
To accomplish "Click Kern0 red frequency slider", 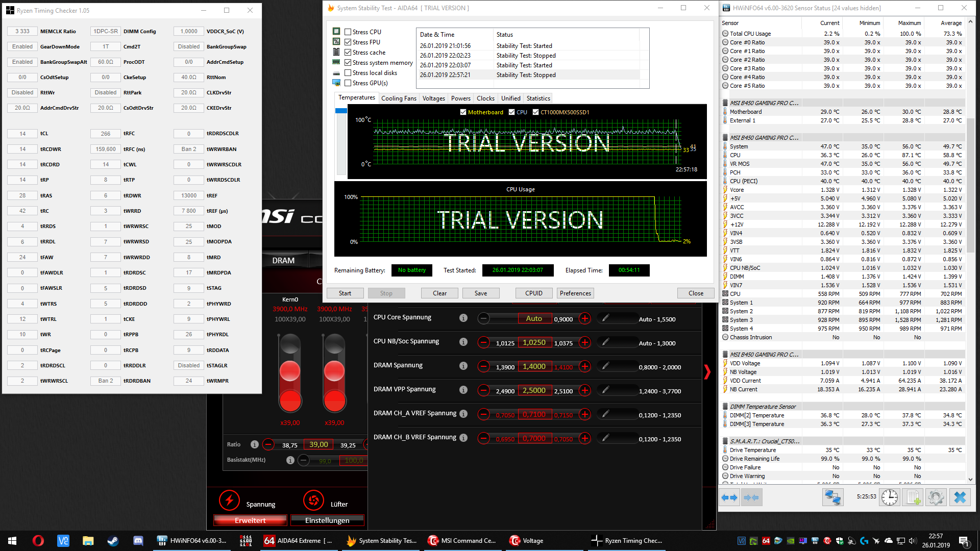I will click(x=290, y=371).
